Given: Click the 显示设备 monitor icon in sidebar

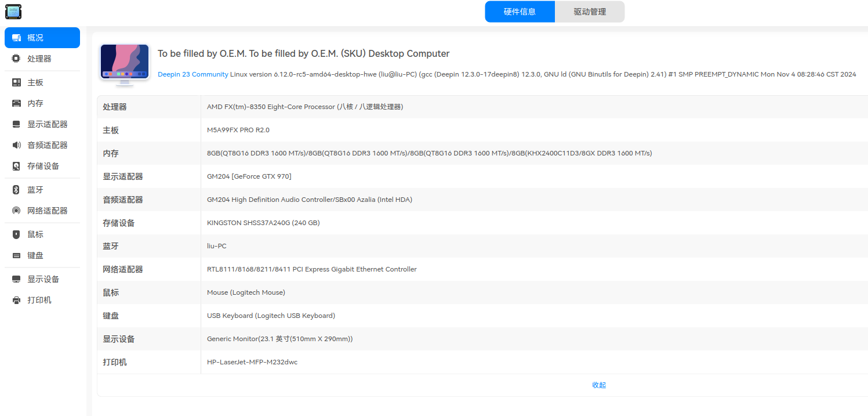Looking at the screenshot, I should pyautogui.click(x=17, y=279).
